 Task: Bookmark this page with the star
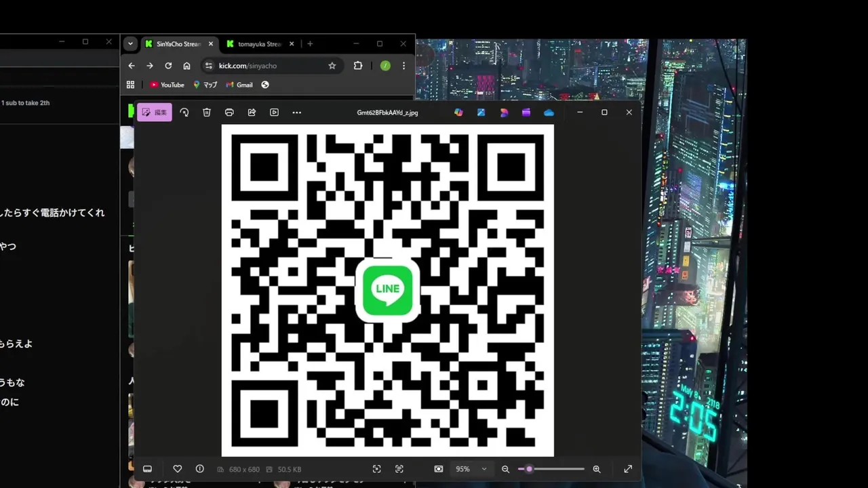coord(332,66)
